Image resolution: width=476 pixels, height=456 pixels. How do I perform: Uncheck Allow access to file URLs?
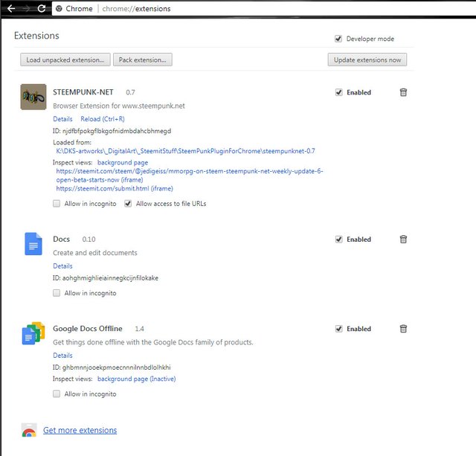(x=128, y=203)
